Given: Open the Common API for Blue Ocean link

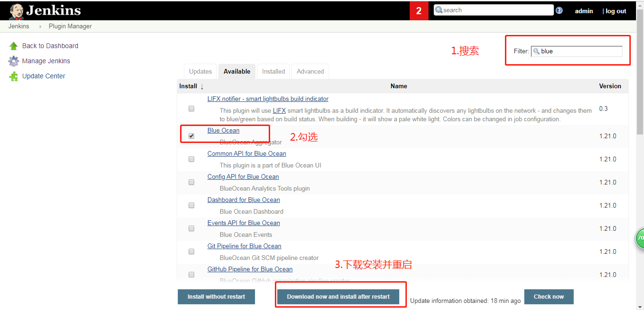Looking at the screenshot, I should click(247, 154).
